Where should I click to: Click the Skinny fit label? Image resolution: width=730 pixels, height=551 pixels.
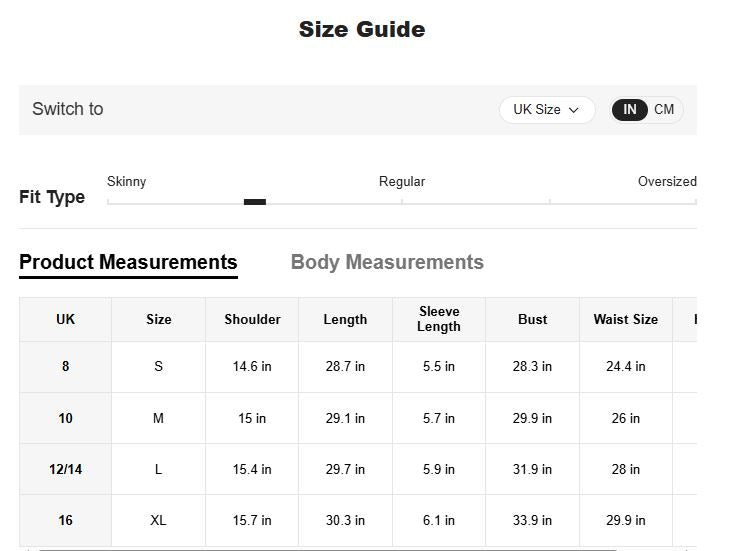tap(126, 181)
